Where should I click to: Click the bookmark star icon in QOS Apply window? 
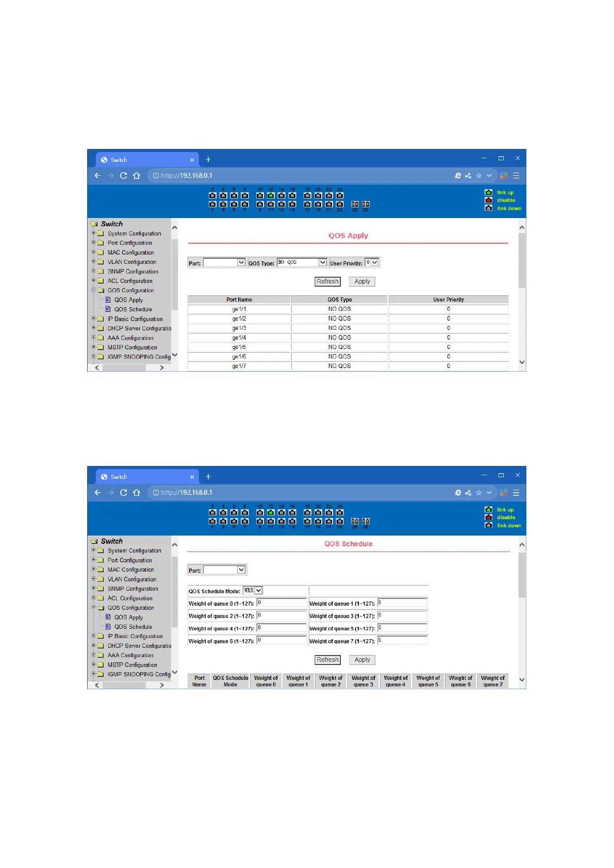(479, 176)
